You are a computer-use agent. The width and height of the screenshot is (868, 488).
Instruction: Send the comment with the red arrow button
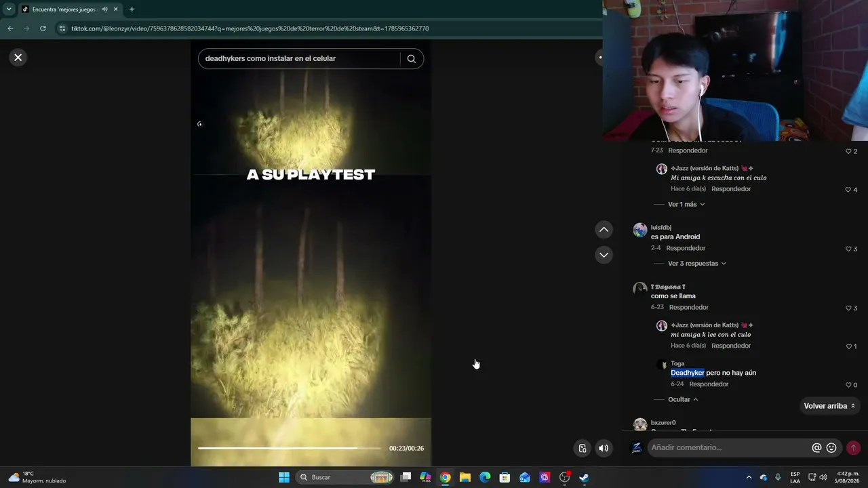click(x=853, y=447)
